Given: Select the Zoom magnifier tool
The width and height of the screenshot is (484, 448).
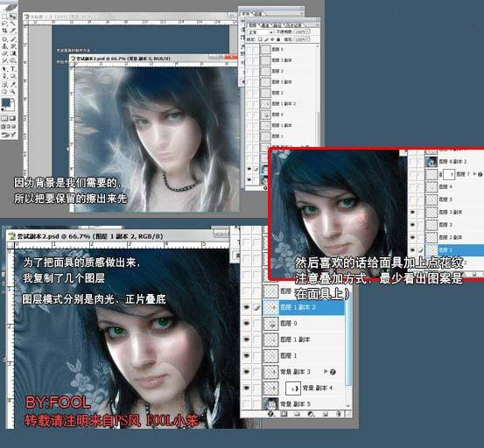Looking at the screenshot, I should pos(12,92).
